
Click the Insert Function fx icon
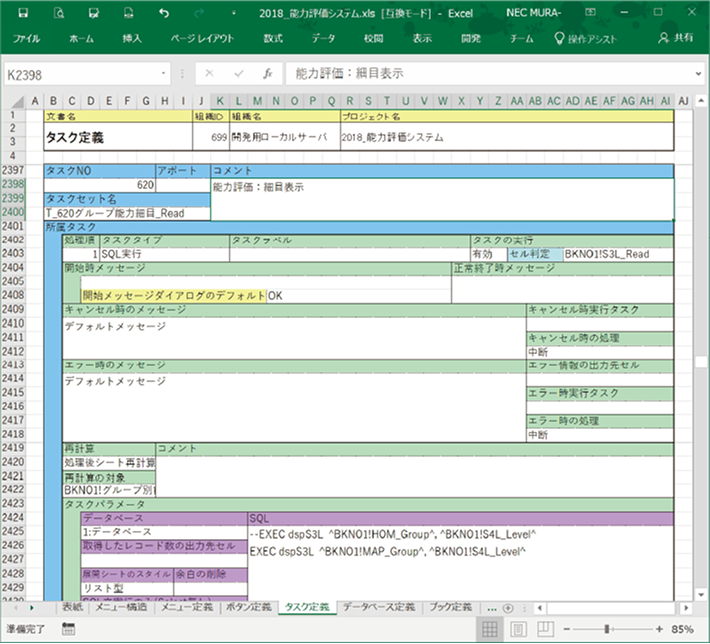[x=267, y=74]
